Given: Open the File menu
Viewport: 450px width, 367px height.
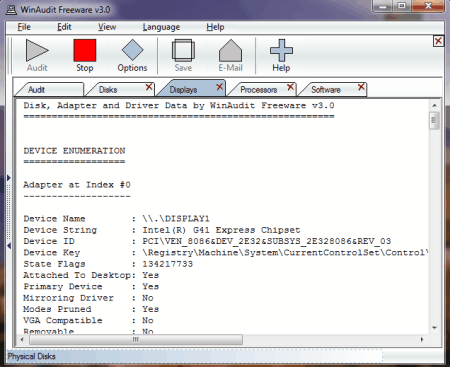Looking at the screenshot, I should pyautogui.click(x=24, y=27).
